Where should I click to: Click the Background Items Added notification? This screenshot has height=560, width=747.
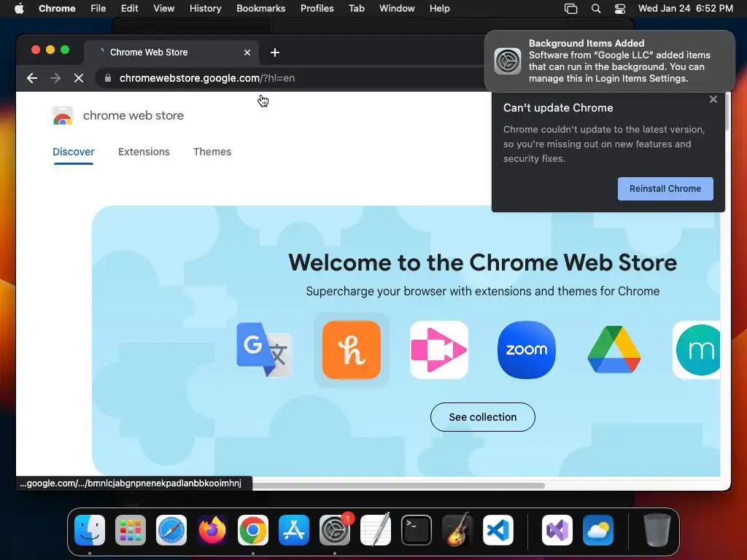(610, 61)
